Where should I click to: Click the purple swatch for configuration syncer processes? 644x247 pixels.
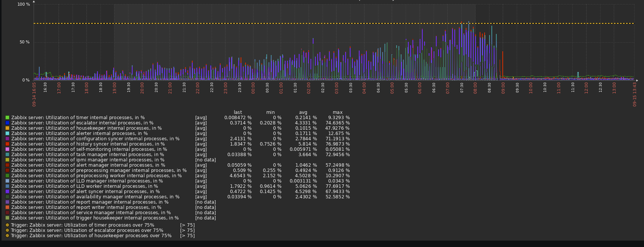pyautogui.click(x=8, y=139)
